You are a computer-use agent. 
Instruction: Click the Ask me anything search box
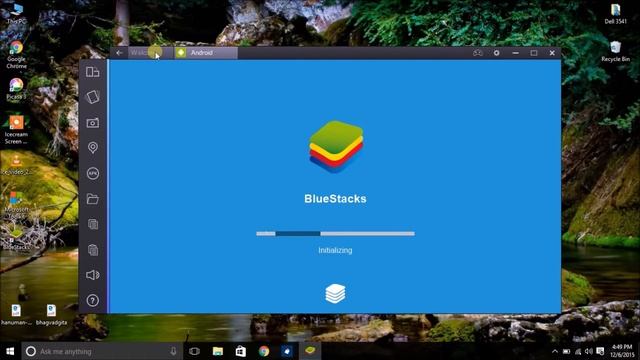click(x=102, y=351)
